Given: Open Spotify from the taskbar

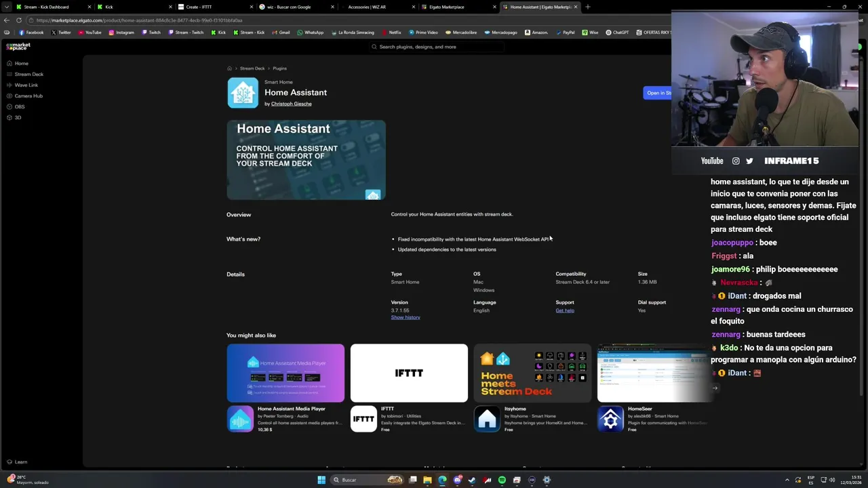Looking at the screenshot, I should [x=502, y=480].
